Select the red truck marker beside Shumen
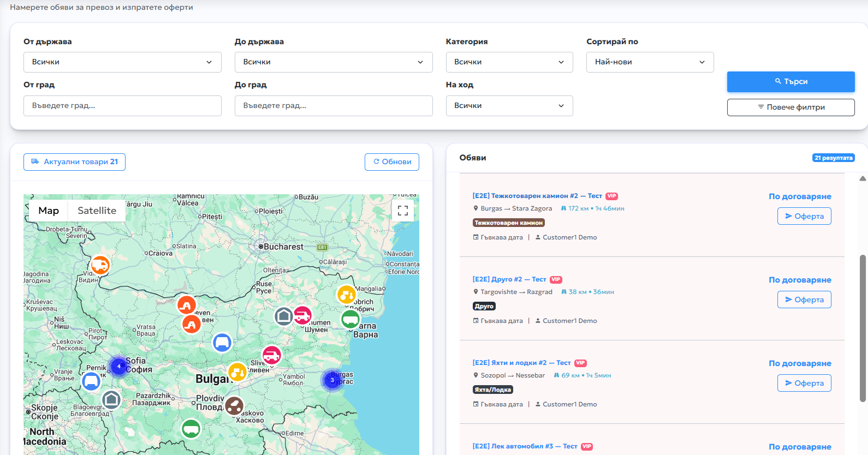The width and height of the screenshot is (868, 455). click(x=302, y=315)
